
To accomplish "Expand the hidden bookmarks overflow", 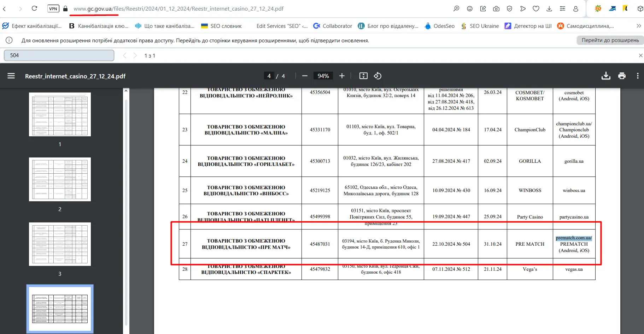I will (x=639, y=26).
